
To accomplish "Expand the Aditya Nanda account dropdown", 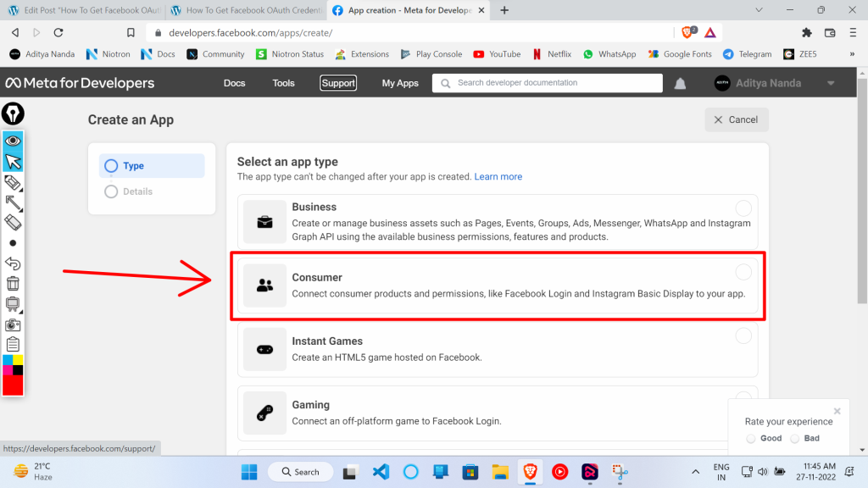I will [831, 83].
